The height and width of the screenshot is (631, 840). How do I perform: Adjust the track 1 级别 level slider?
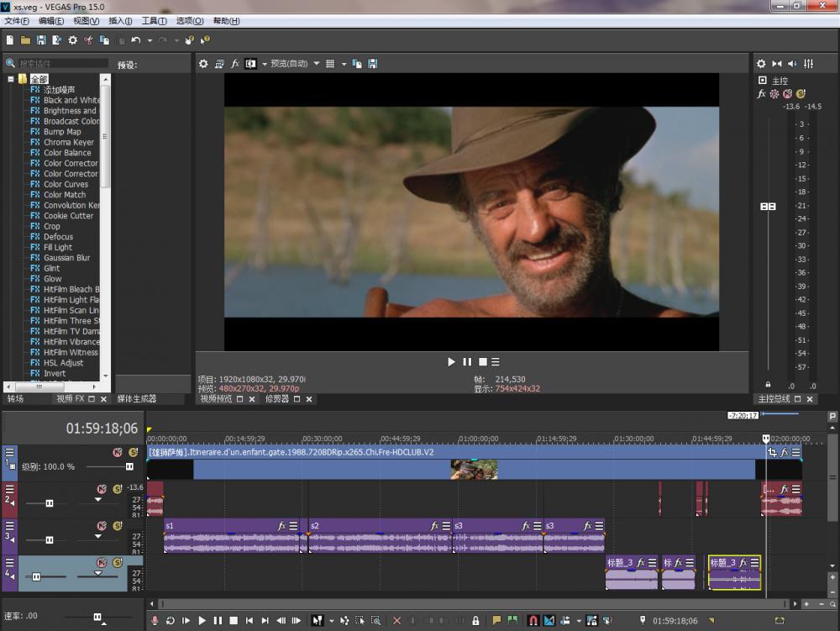click(129, 466)
